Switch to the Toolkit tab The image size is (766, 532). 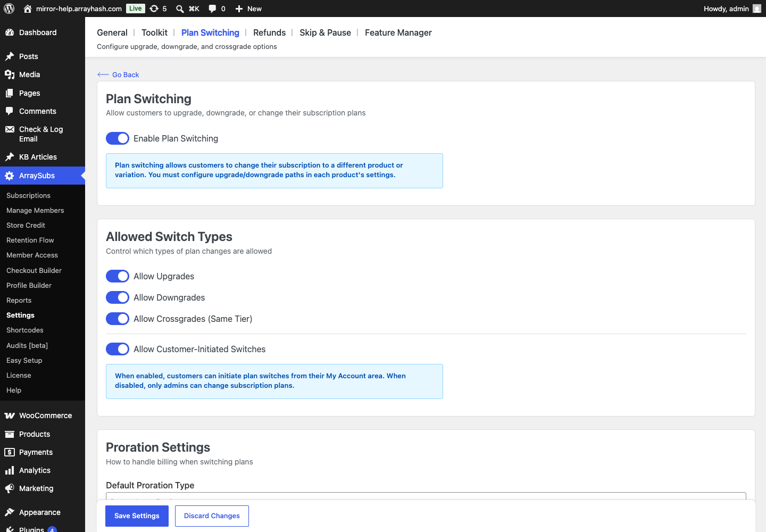(x=154, y=32)
